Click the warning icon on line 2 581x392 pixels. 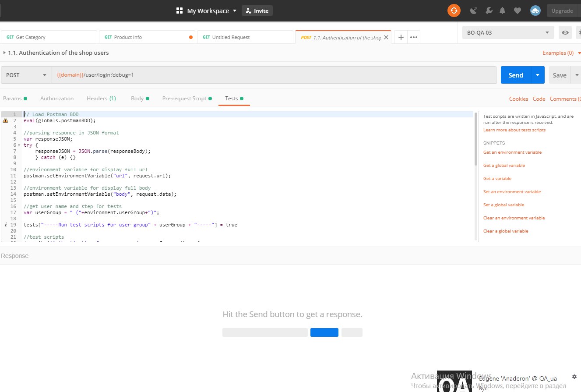pos(6,120)
